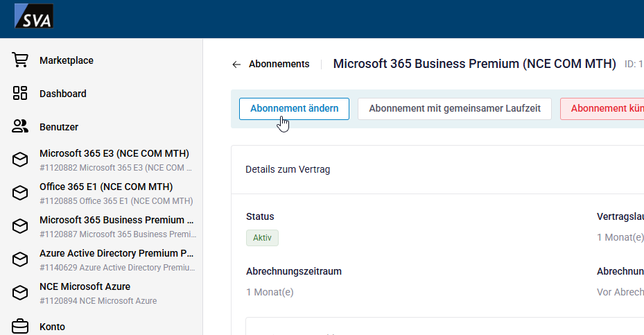Click the Abonnement ändern button

tap(294, 108)
